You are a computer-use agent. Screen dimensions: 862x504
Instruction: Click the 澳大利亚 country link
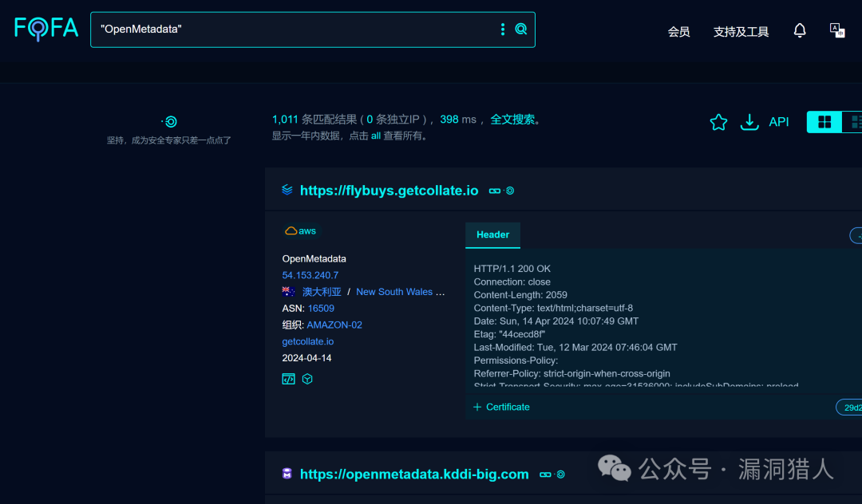click(322, 292)
